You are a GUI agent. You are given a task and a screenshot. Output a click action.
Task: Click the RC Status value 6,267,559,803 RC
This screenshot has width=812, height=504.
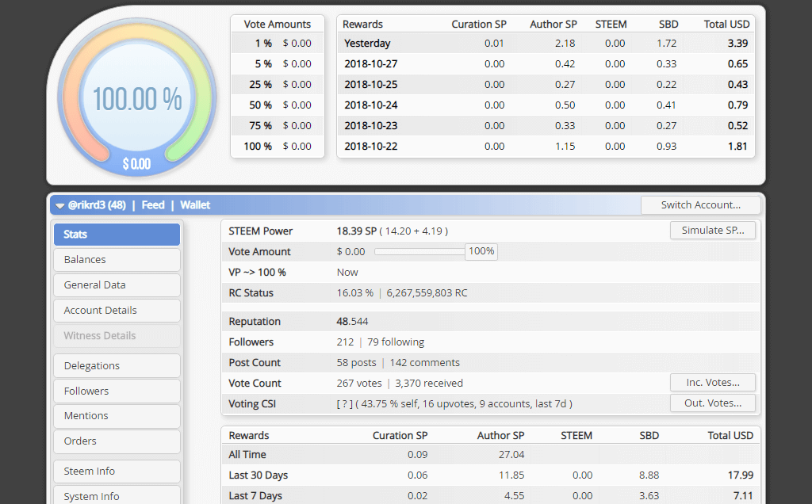click(x=427, y=293)
